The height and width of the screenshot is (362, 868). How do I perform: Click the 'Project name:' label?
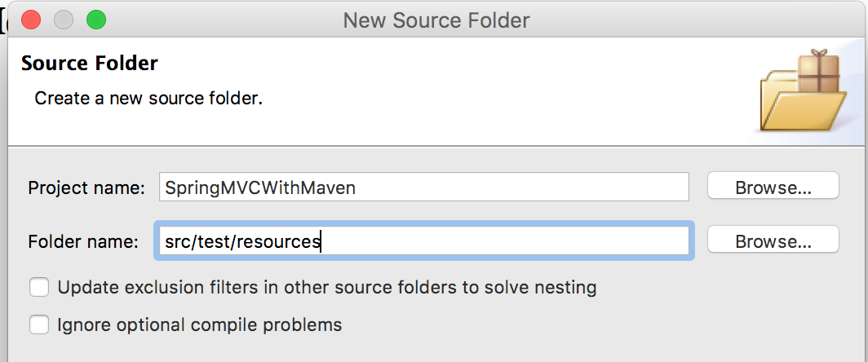86,188
